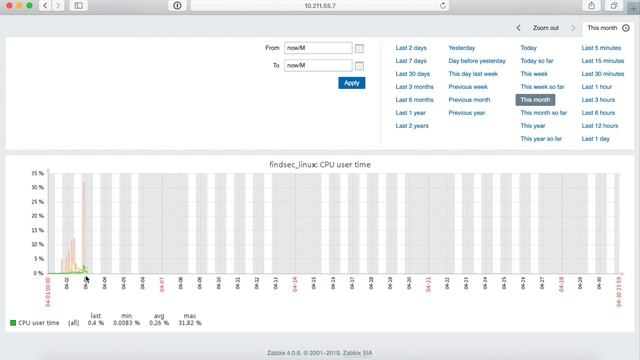
Task: Click the min value 0.0083 %
Action: click(127, 323)
